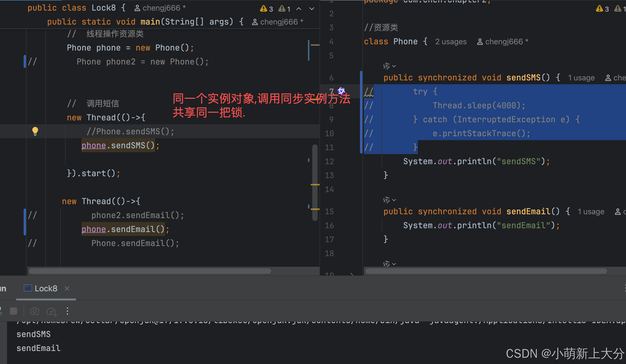Click the yellow lightbulb quick-fix icon
The image size is (626, 364).
click(35, 131)
